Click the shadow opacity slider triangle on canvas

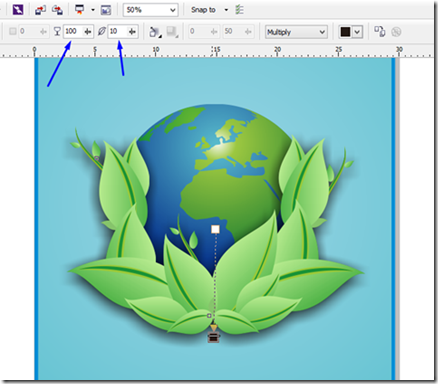click(x=213, y=328)
